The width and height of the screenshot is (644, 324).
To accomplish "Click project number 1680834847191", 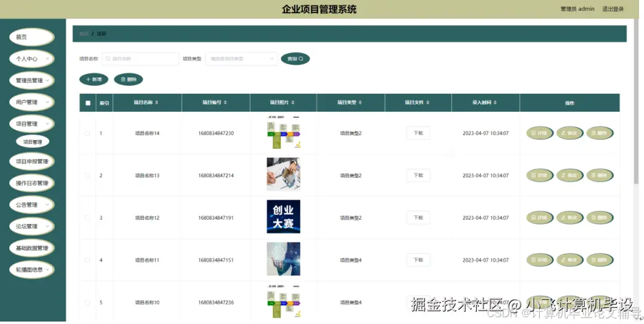I will [216, 218].
